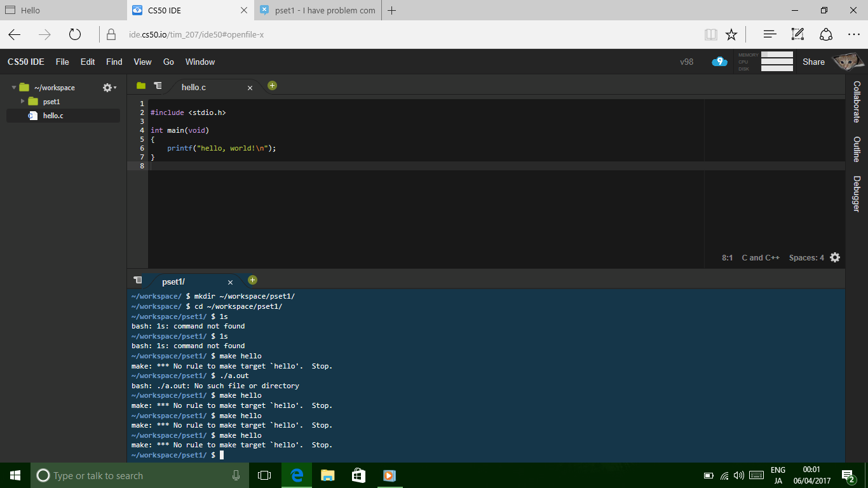Screen dimensions: 868x488
Task: Open the View menu
Action: pyautogui.click(x=142, y=62)
